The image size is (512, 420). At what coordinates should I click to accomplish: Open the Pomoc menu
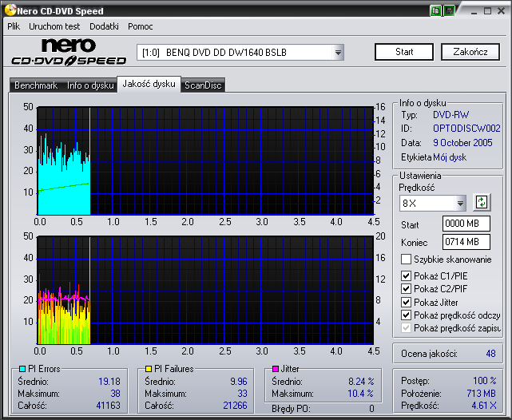(141, 26)
